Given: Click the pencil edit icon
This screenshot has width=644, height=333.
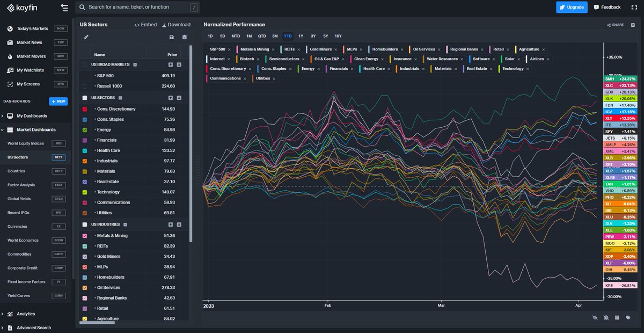Looking at the screenshot, I should pos(86,37).
